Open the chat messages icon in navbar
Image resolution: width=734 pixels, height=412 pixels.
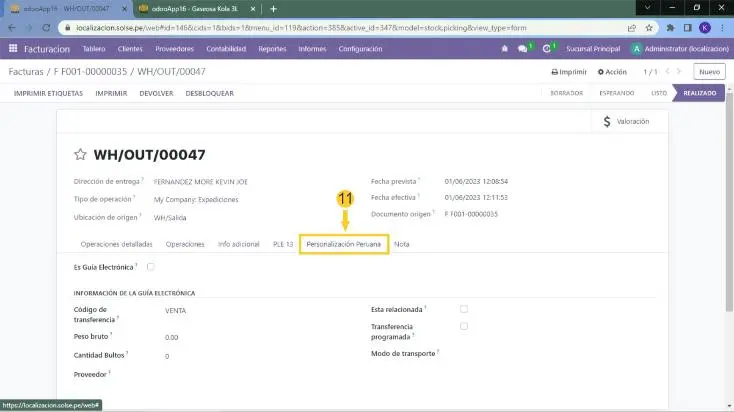tap(523, 48)
